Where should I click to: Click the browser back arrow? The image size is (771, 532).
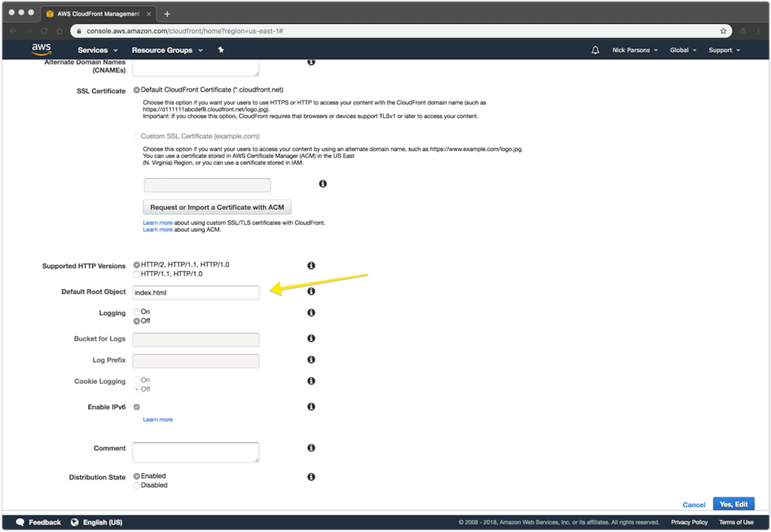[13, 31]
